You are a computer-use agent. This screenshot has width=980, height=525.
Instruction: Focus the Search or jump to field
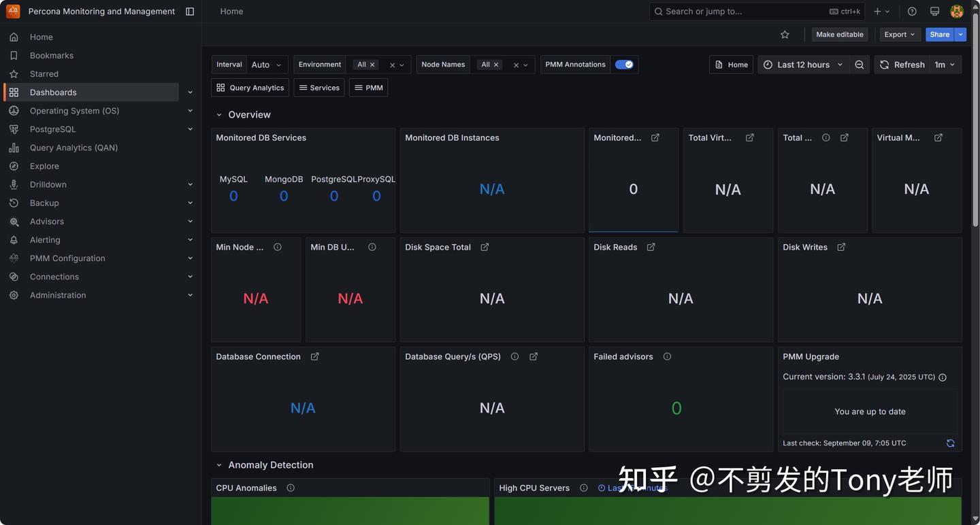[757, 12]
